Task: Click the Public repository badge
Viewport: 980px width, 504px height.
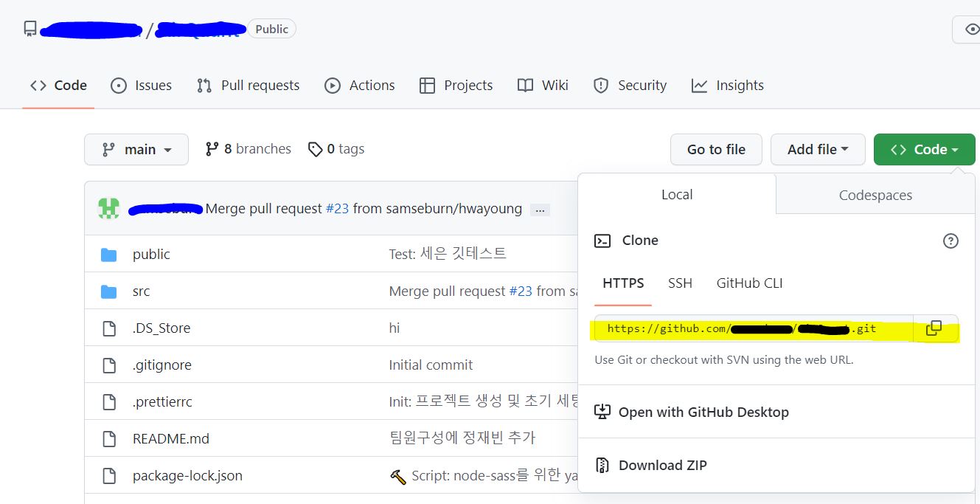Action: (x=271, y=29)
